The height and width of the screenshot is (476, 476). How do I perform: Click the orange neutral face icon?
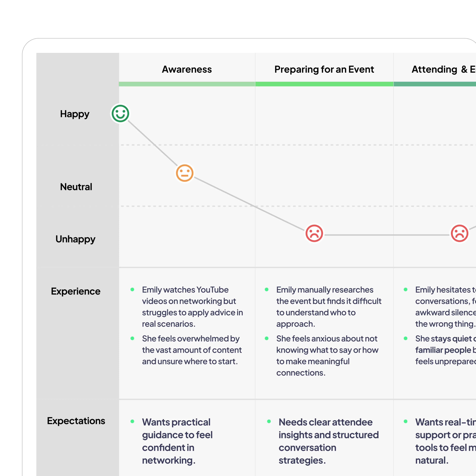click(x=185, y=173)
